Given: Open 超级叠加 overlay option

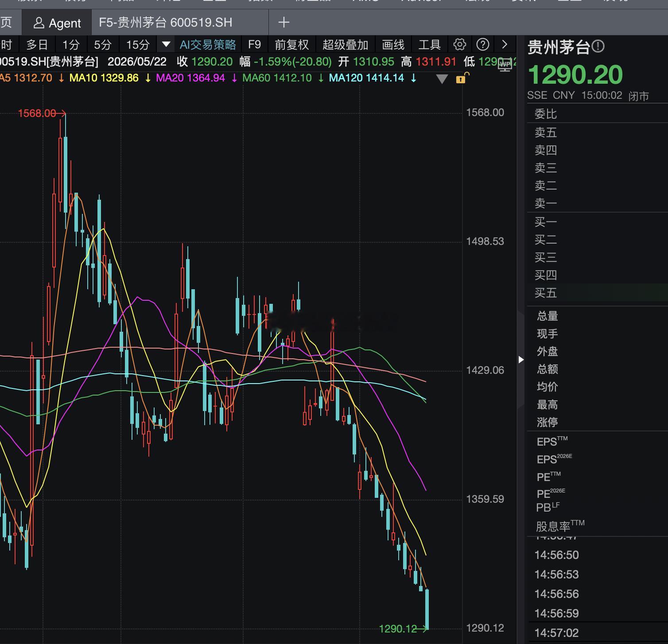Looking at the screenshot, I should click(x=346, y=45).
